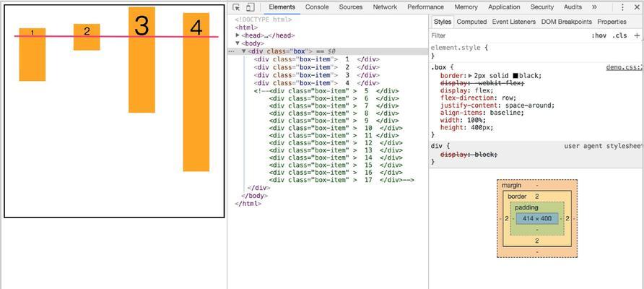
Task: Open the Memory tab
Action: (x=466, y=7)
